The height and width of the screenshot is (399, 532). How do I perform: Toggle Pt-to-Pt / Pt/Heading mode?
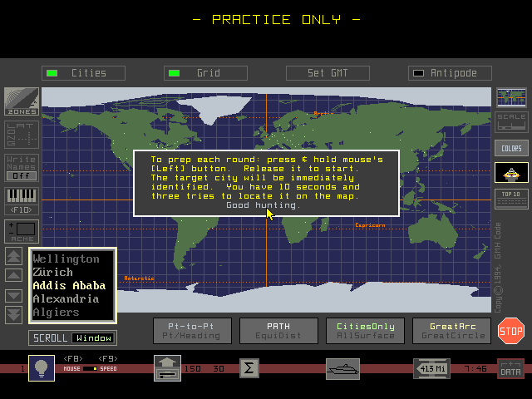click(192, 331)
